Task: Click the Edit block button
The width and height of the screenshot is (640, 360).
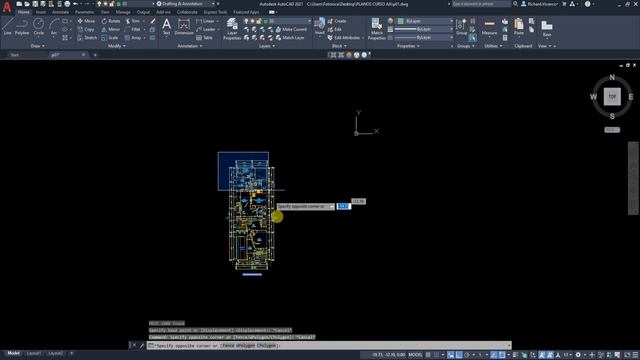Action: tap(335, 29)
